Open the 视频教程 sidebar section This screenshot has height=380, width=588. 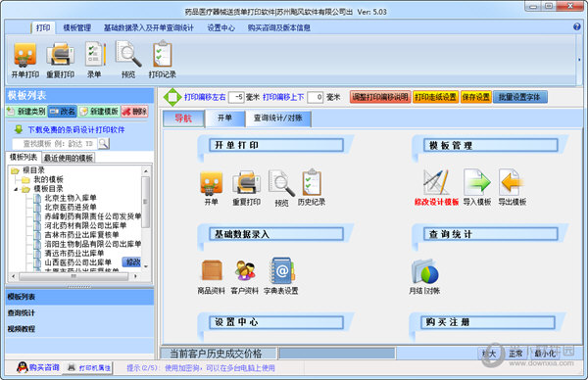[x=79, y=329]
